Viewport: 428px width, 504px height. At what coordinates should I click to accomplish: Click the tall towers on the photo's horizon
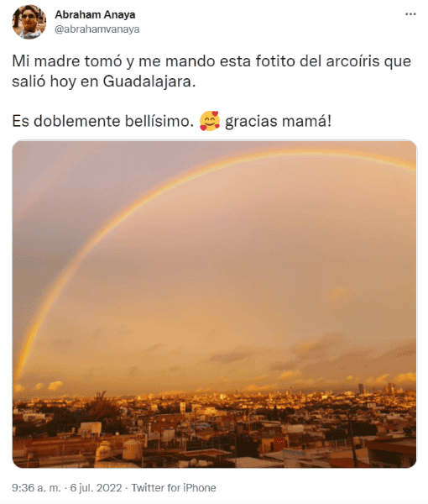tap(376, 388)
